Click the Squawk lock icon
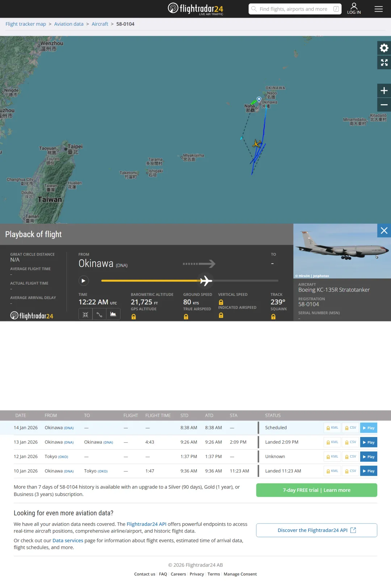 (x=273, y=317)
